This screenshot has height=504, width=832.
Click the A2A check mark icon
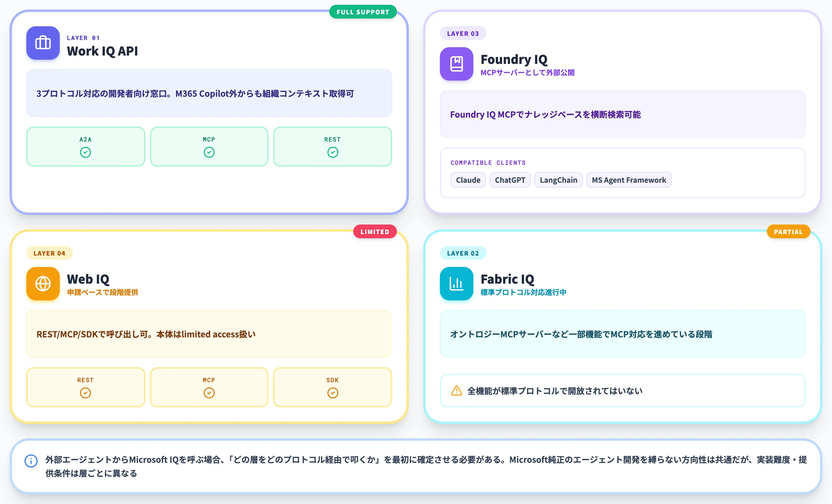[85, 153]
